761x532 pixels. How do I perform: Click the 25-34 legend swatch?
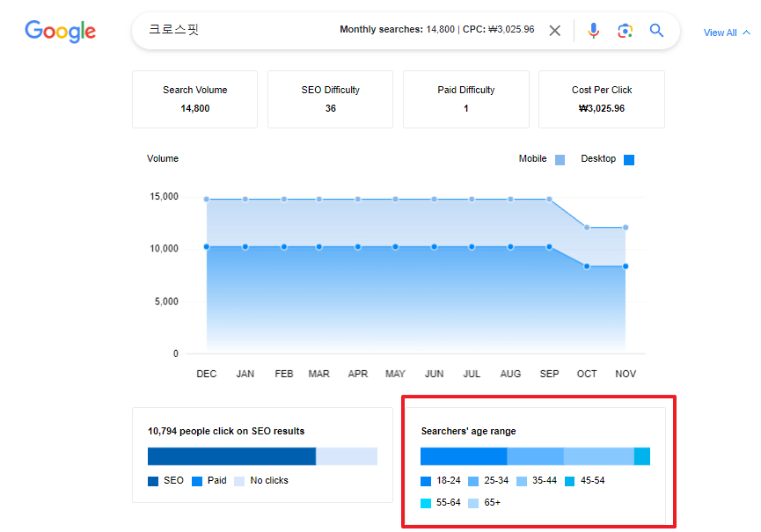(473, 481)
